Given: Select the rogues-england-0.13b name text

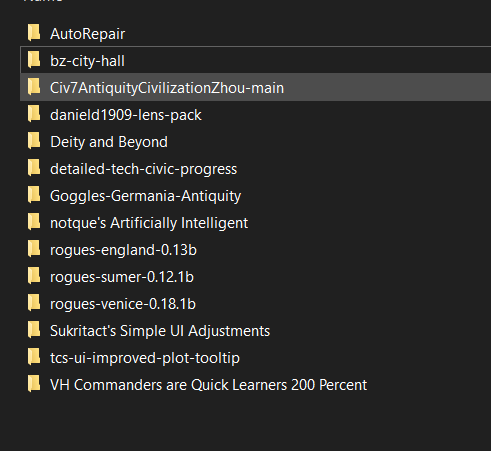Looking at the screenshot, I should tap(123, 250).
